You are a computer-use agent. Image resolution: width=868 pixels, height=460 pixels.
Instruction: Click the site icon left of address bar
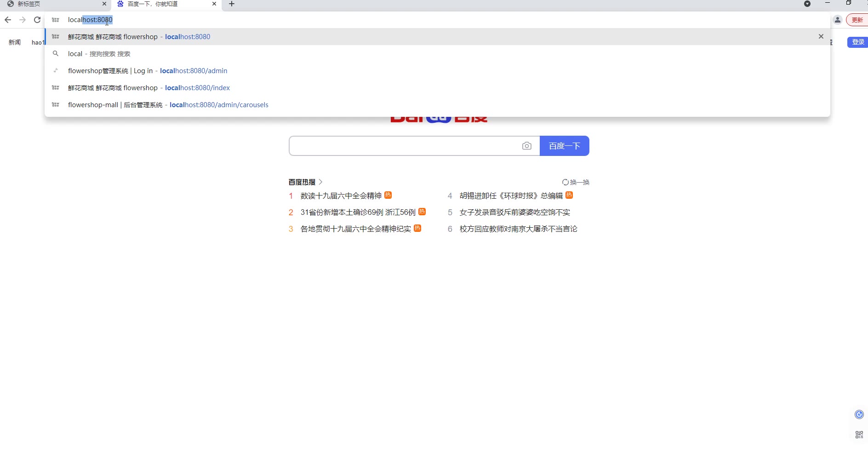pos(56,20)
